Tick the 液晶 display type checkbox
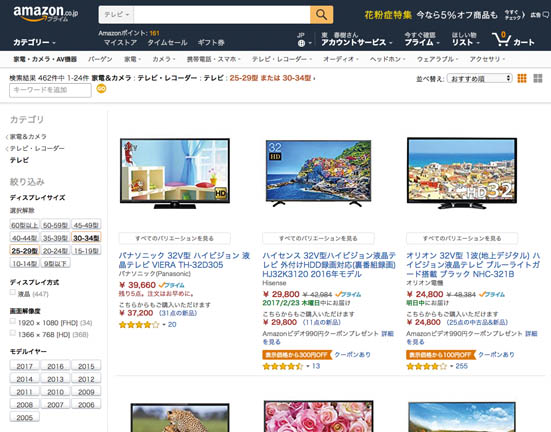 pos(13,292)
